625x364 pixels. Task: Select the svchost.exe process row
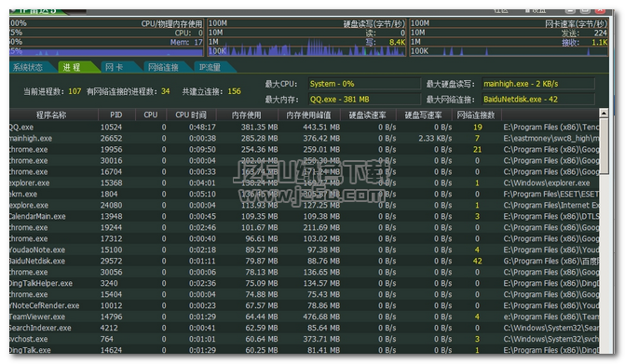click(x=305, y=339)
